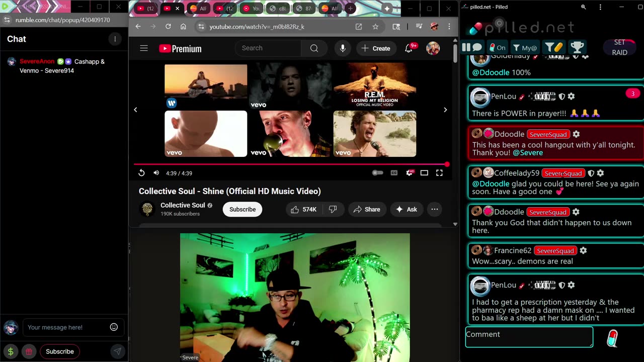644x362 pixels.
Task: Toggle funnel pill filter in Pilled
Action: point(554,48)
